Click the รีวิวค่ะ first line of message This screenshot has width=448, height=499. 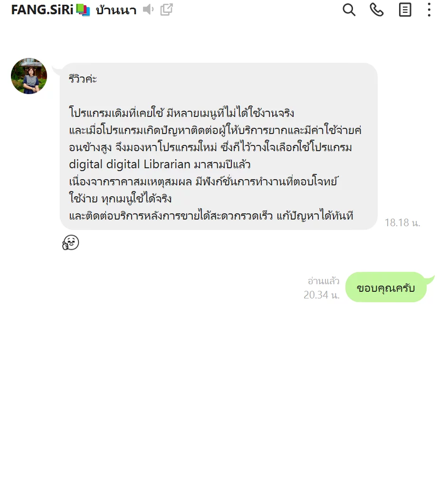(83, 78)
